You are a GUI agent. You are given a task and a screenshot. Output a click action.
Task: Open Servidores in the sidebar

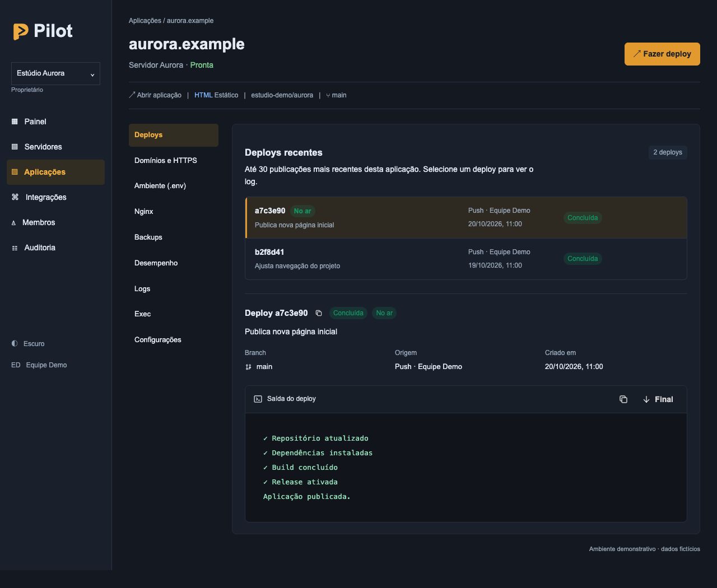coord(55,147)
